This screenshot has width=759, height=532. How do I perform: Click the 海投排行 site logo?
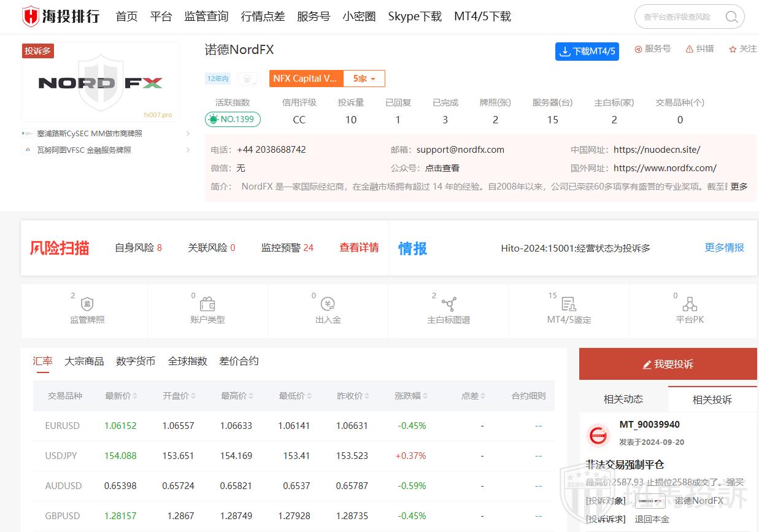coord(61,17)
